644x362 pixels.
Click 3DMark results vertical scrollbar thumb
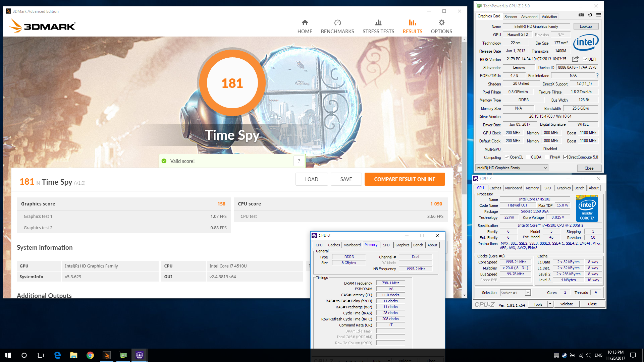tap(464, 118)
